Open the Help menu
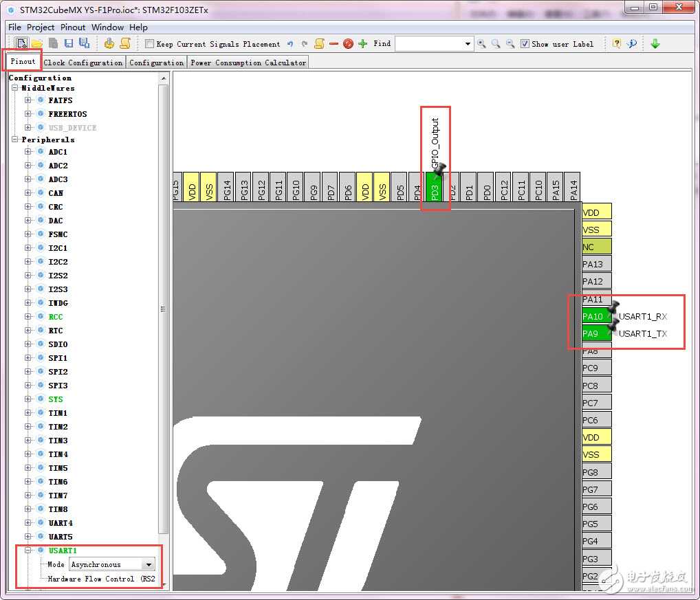The image size is (700, 600). [138, 27]
